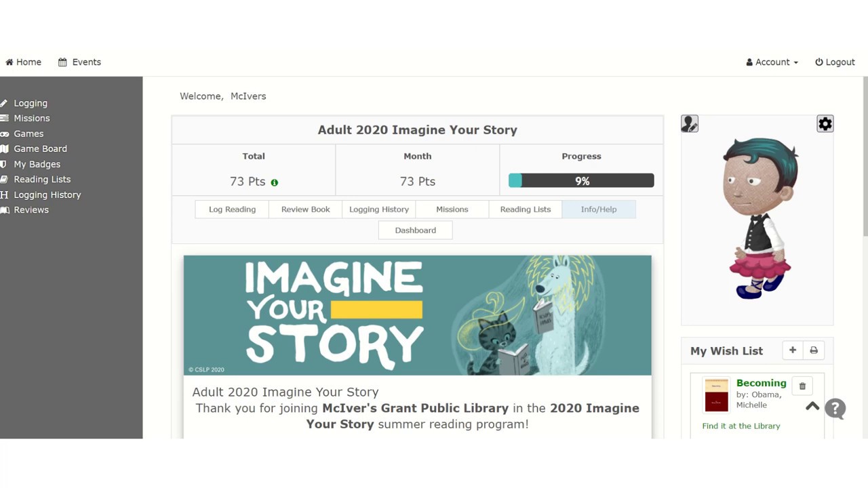Open the Account dropdown menu
This screenshot has width=868, height=488.
pos(772,62)
